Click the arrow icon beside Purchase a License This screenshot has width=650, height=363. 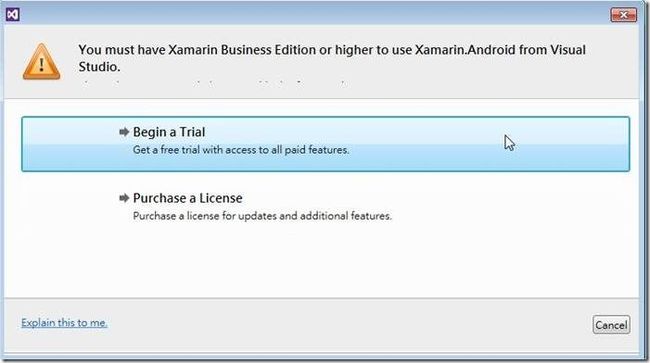124,198
